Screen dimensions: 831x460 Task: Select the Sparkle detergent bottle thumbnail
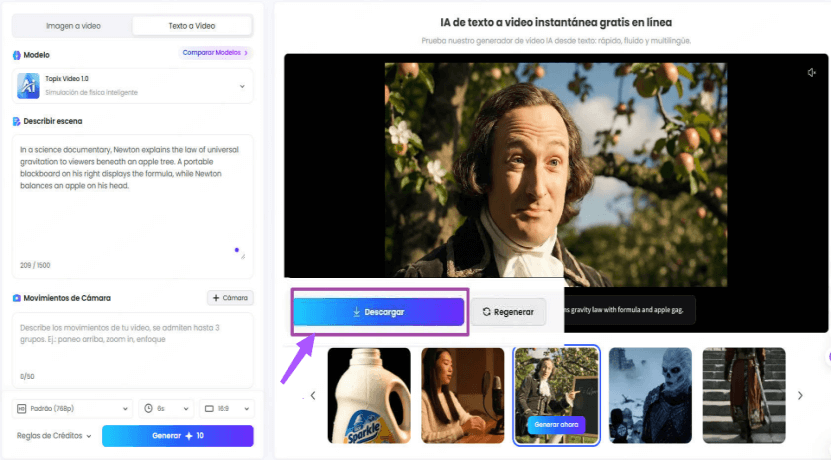pos(369,395)
